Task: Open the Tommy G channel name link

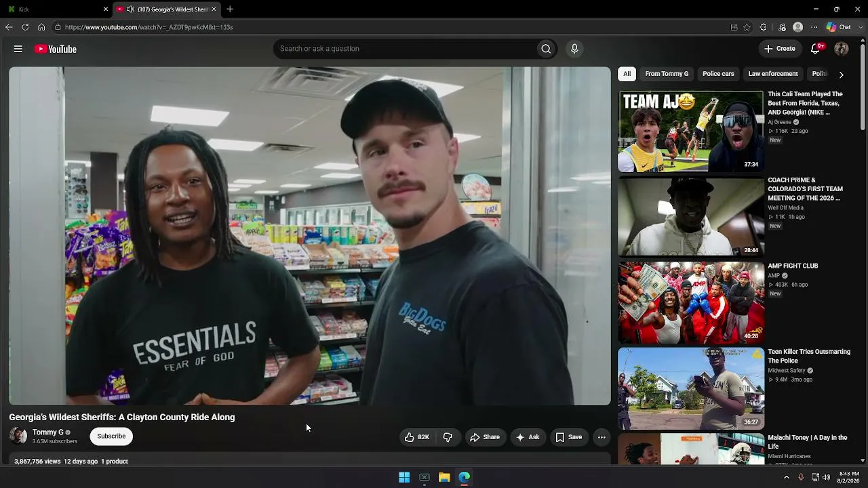Action: coord(48,432)
